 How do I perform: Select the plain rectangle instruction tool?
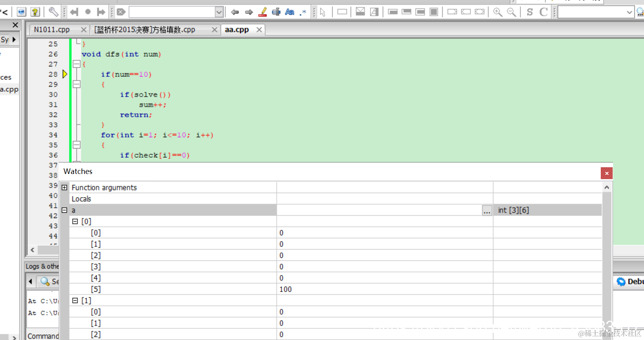click(x=342, y=12)
